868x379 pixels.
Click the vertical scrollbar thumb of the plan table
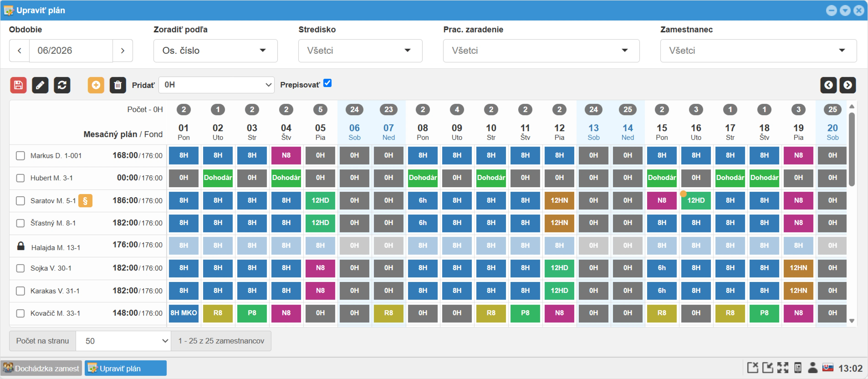pyautogui.click(x=852, y=149)
